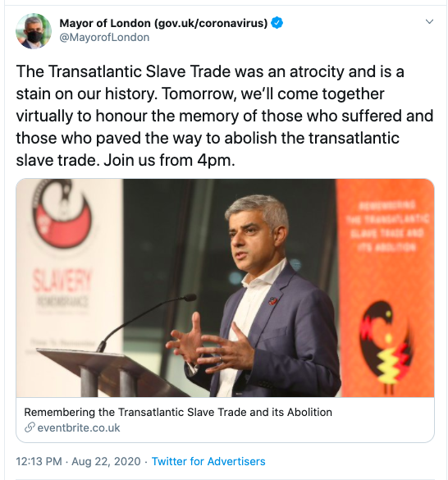Click the podium in the preview image

pos(107,373)
